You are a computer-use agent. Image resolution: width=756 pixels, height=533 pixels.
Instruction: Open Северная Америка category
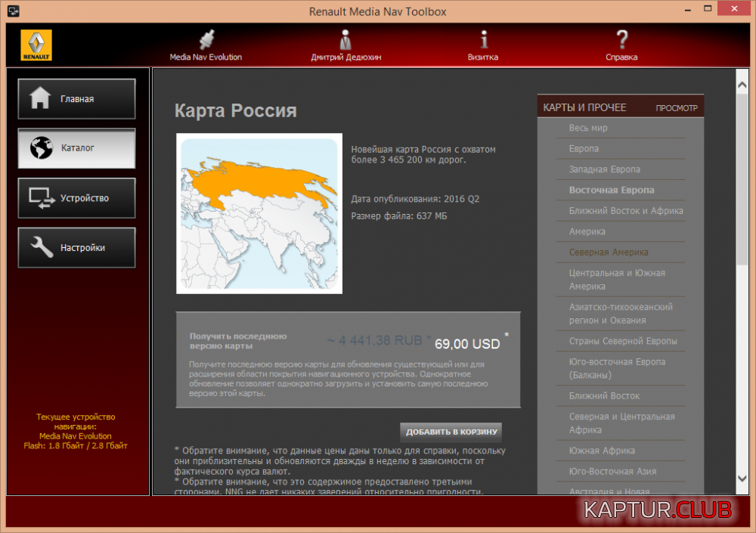coord(609,253)
